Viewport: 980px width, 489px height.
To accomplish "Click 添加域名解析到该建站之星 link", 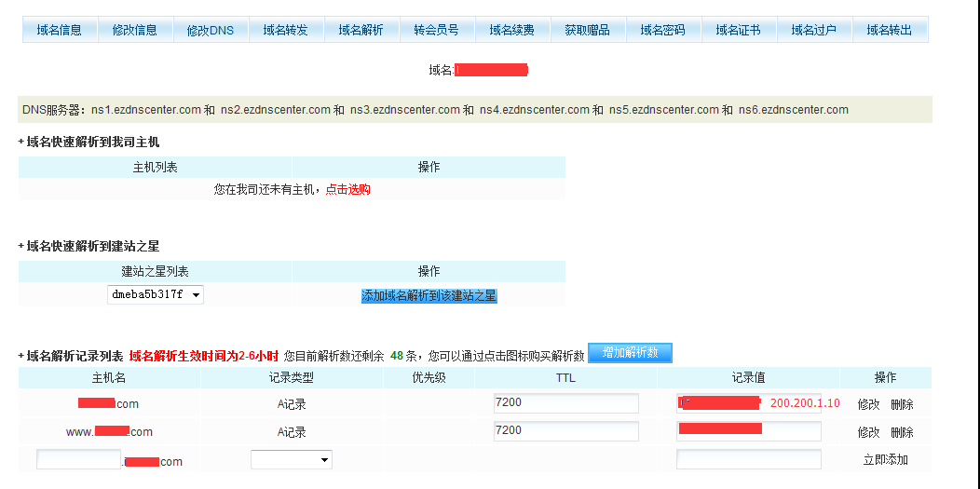I will pos(429,295).
